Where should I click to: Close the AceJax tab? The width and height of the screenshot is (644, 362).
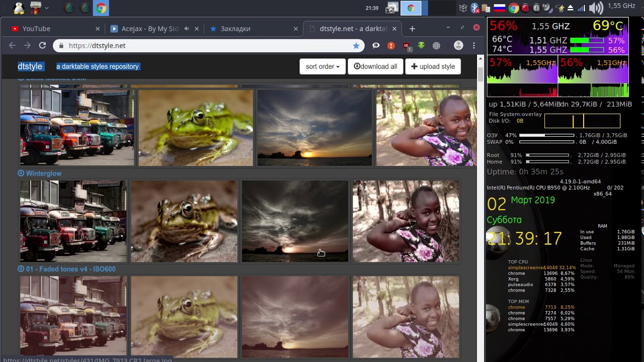tap(197, 29)
